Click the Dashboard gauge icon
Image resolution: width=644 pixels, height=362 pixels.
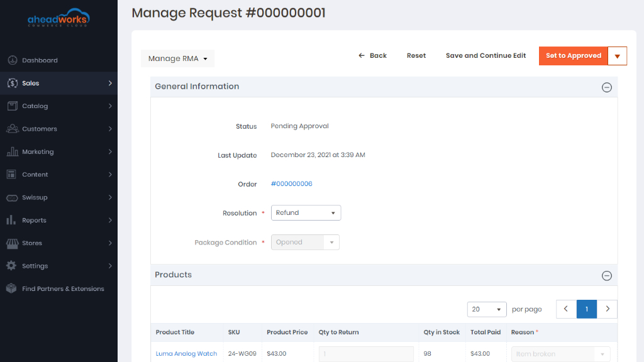click(x=13, y=60)
